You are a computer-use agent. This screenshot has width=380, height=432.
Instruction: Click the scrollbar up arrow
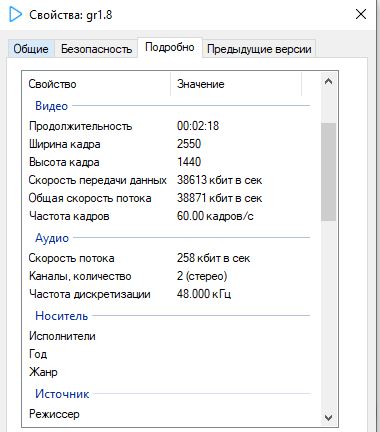[x=328, y=82]
